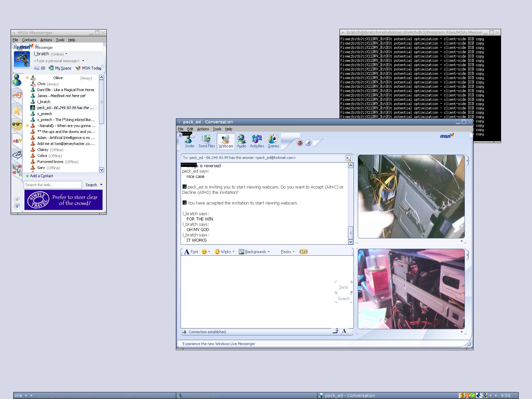
Task: Select the orange arrow sidebar tab
Action: click(x=17, y=96)
